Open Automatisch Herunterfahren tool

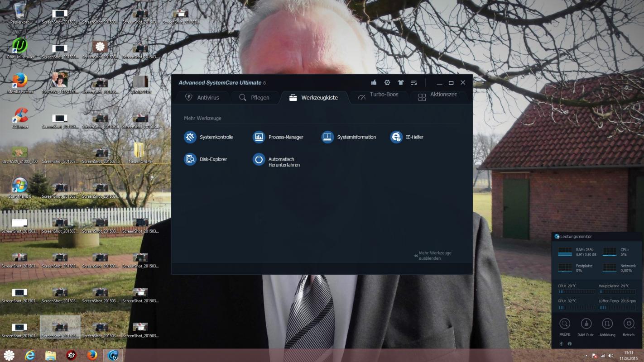click(x=276, y=161)
